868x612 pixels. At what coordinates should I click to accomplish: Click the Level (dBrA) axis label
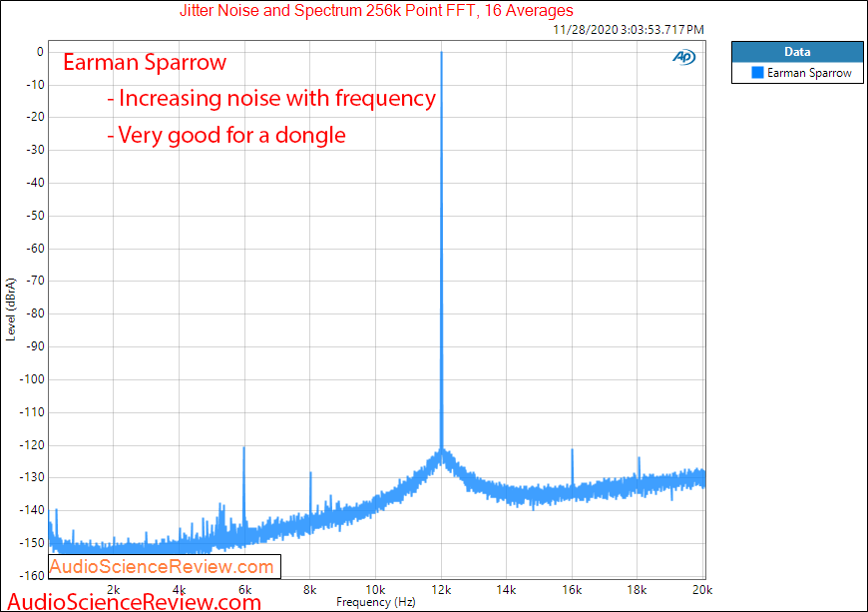click(11, 309)
